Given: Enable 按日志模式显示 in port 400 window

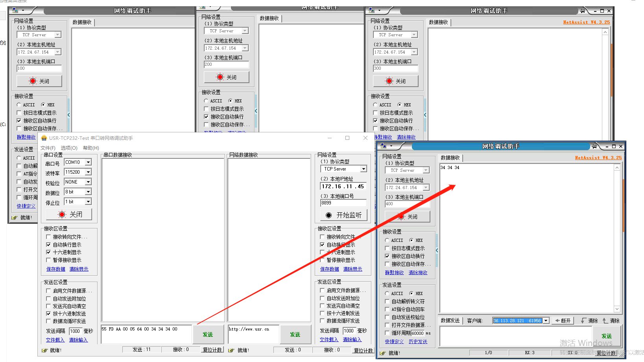Looking at the screenshot, I should click(x=387, y=248).
